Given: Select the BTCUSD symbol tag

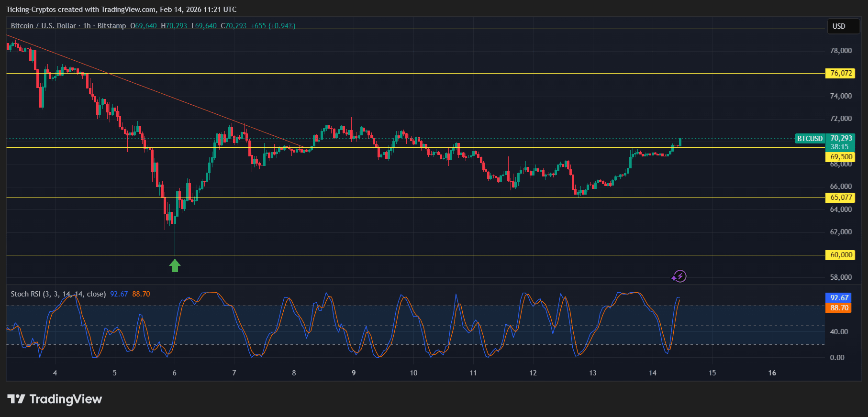Looking at the screenshot, I should 810,139.
